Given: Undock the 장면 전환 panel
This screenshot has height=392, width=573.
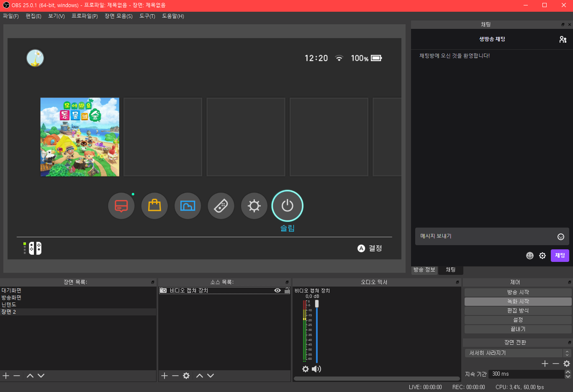Looking at the screenshot, I should point(569,343).
